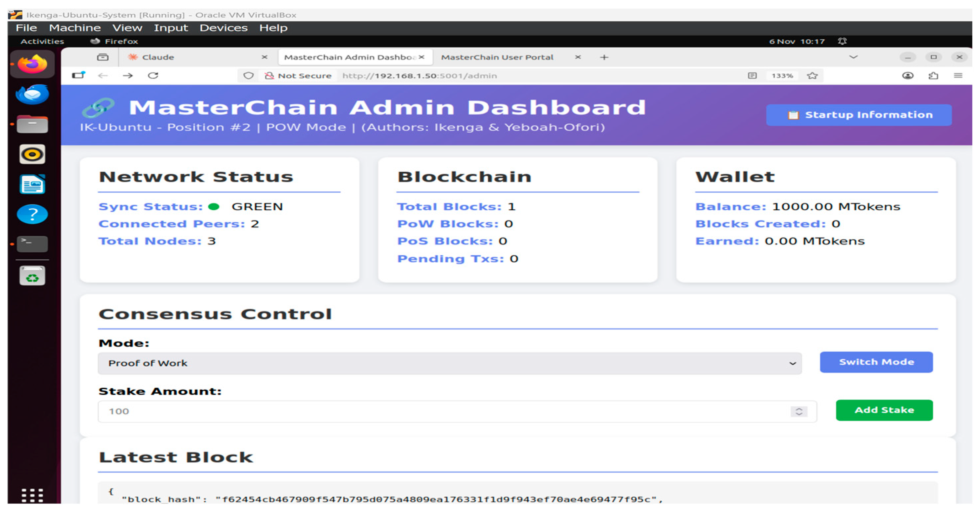The height and width of the screenshot is (515, 980).
Task: Show Applications grid at dock bottom
Action: [32, 495]
